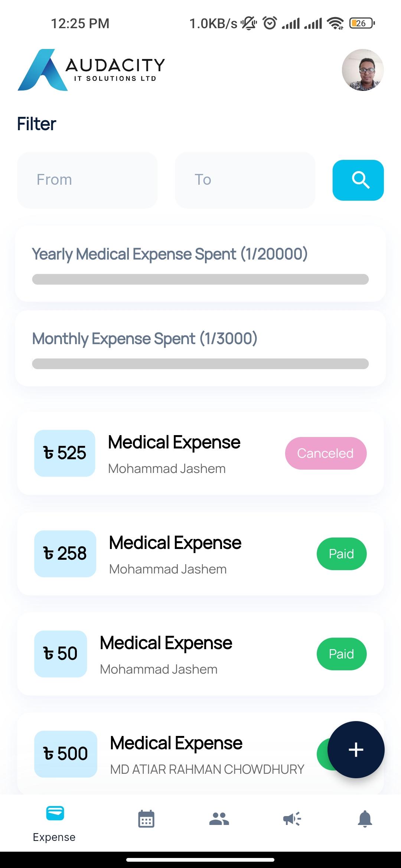
Task: Click the Monthly Expense Spent progress bar
Action: (x=200, y=364)
